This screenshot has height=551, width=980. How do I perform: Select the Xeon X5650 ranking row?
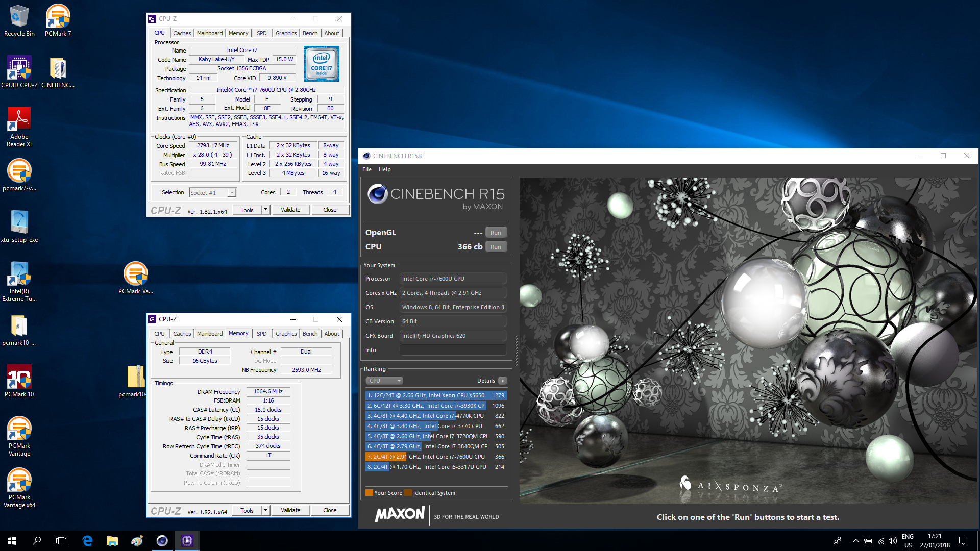tap(435, 395)
